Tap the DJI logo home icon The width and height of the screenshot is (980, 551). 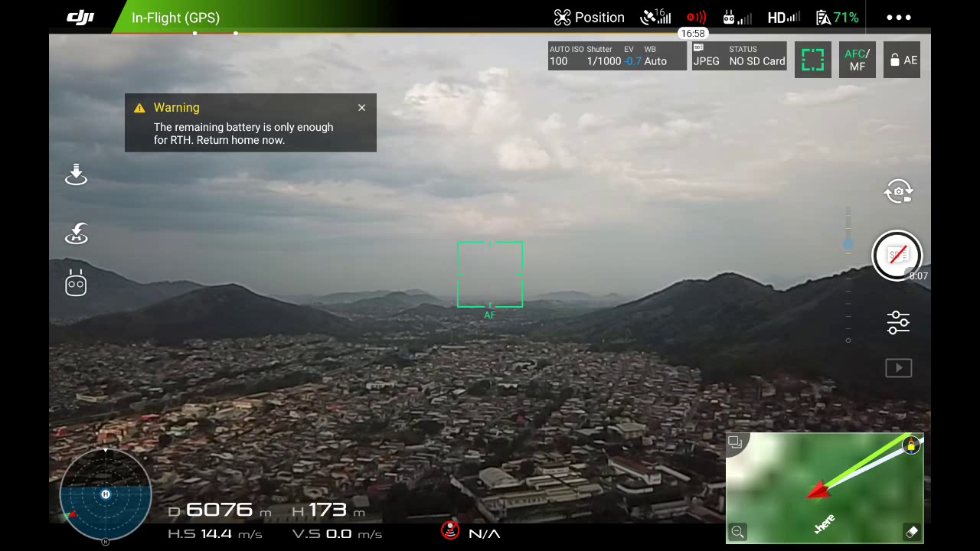coord(80,18)
